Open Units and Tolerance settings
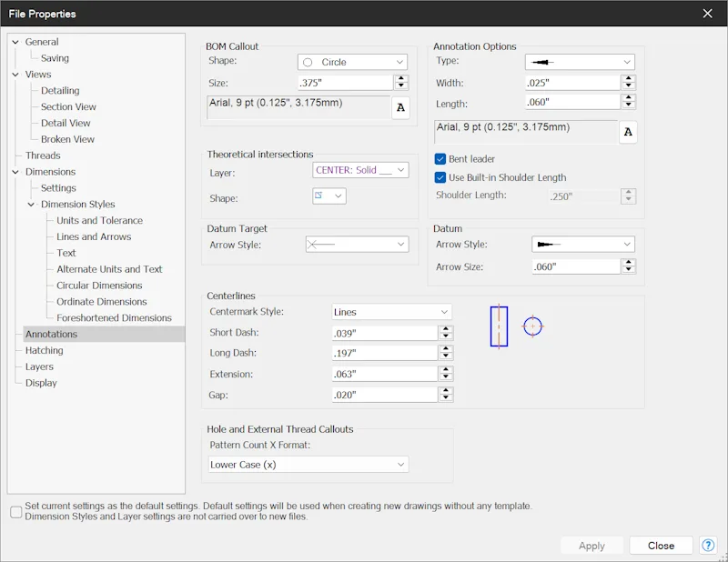This screenshot has height=562, width=728. tap(99, 220)
